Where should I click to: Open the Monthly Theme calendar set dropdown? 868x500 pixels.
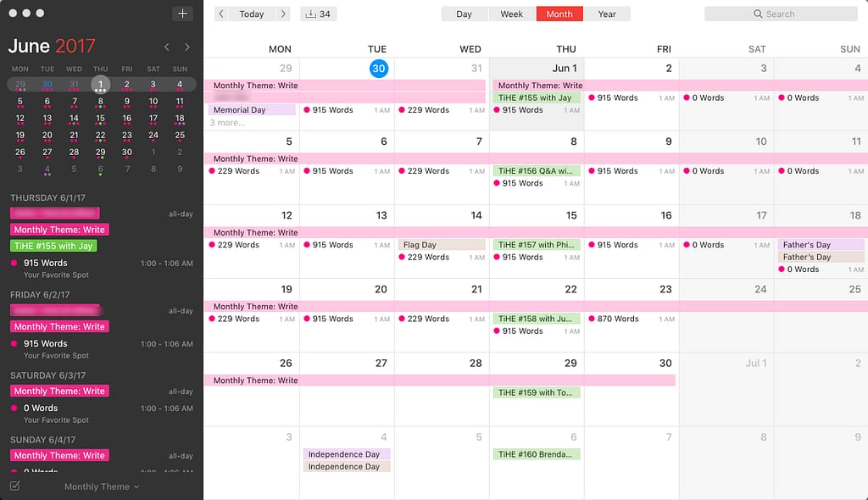point(102,486)
